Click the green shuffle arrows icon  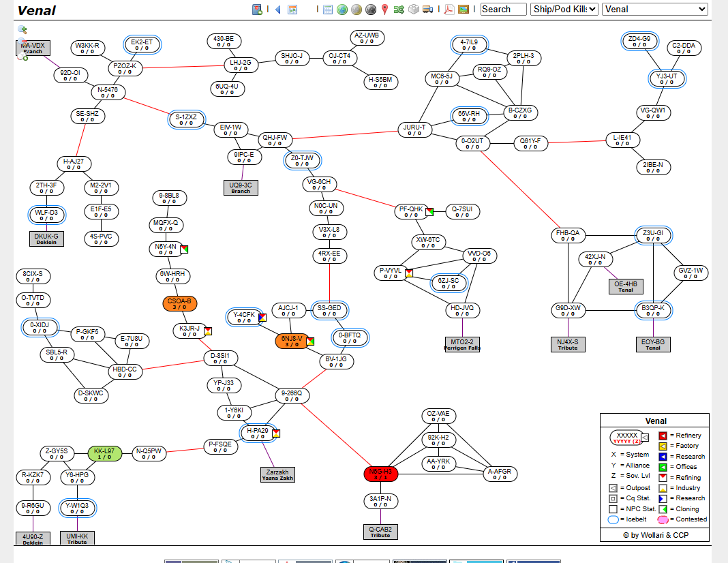[399, 10]
